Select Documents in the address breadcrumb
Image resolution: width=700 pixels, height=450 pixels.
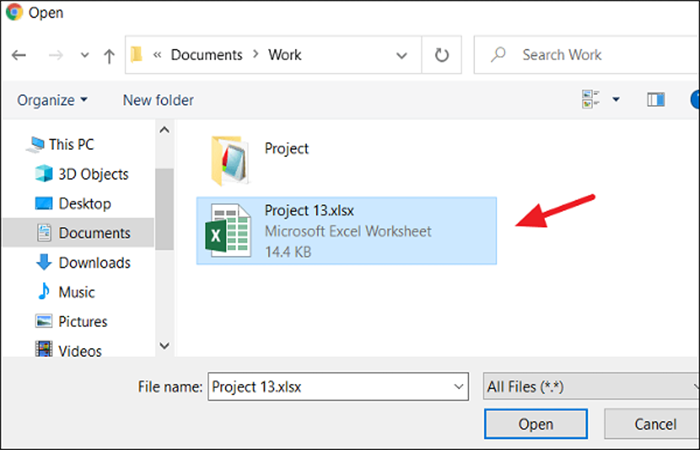point(206,55)
